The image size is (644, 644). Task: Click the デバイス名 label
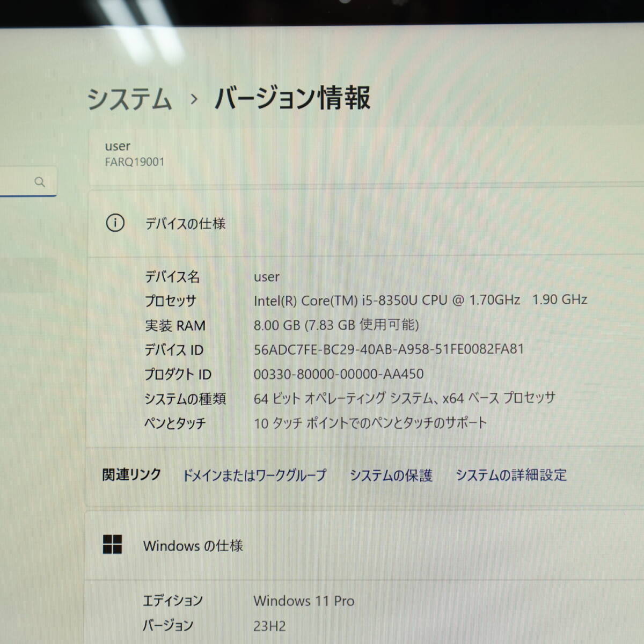[172, 277]
